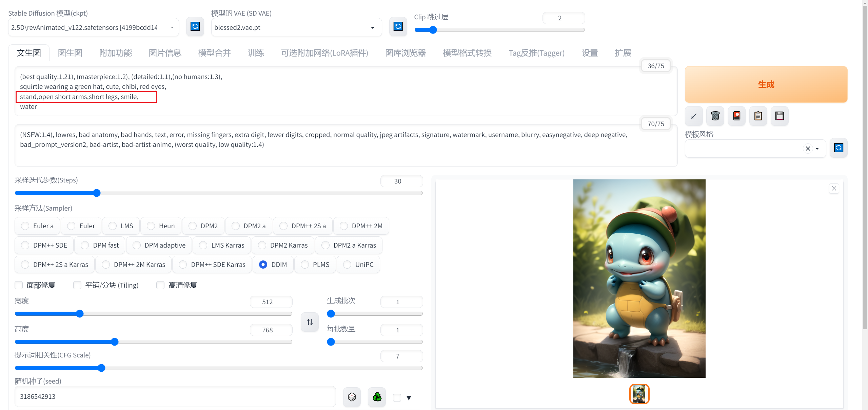Image resolution: width=868 pixels, height=410 pixels.
Task: Open the 设置 settings tab
Action: [590, 53]
